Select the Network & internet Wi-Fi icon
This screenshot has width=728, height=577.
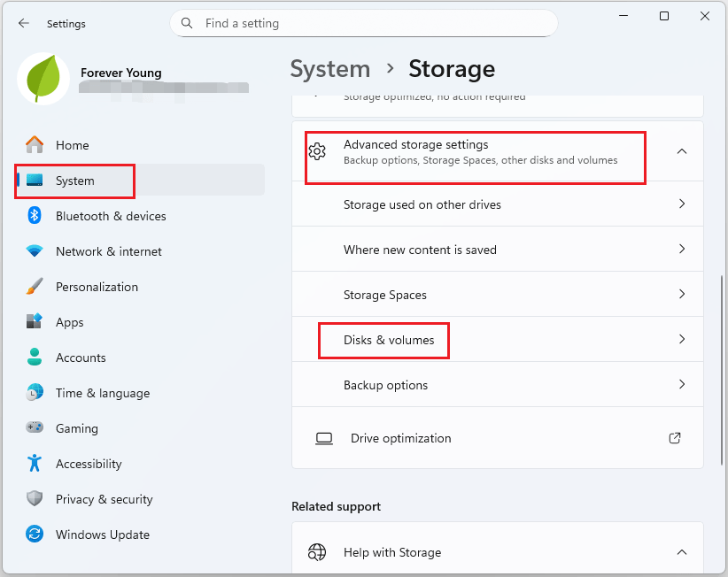(35, 251)
